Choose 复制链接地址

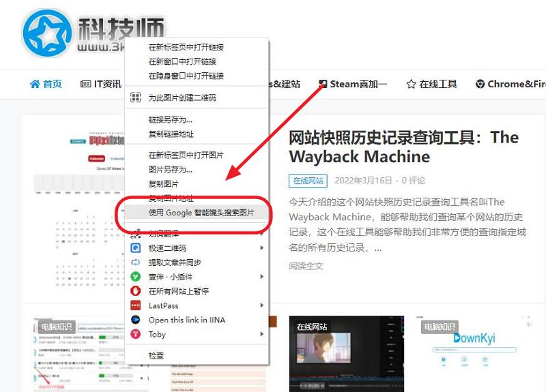pyautogui.click(x=197, y=134)
